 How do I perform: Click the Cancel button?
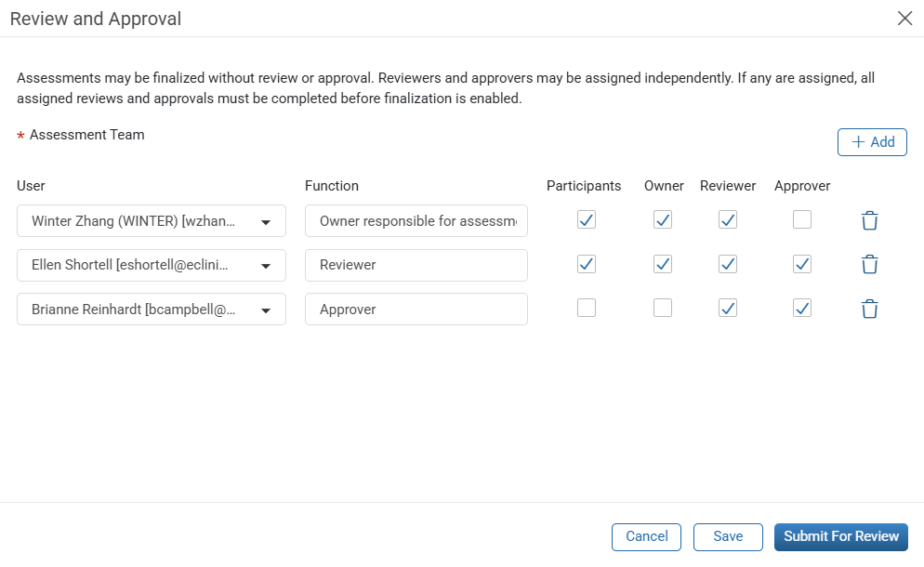click(646, 537)
